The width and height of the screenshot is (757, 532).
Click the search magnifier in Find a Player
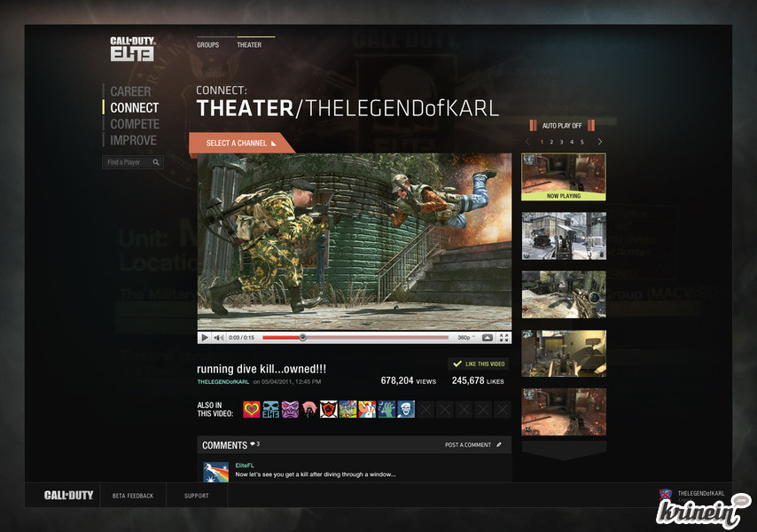click(156, 163)
